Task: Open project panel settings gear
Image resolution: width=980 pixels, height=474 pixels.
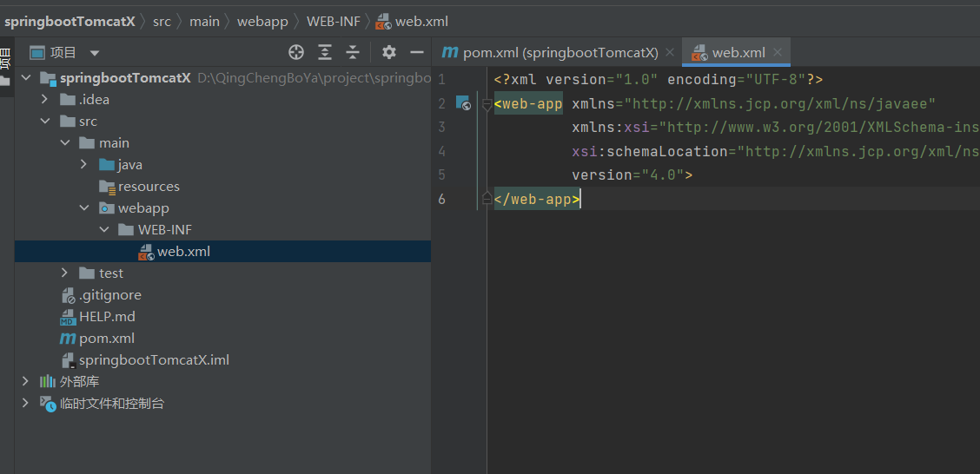Action: coord(389,52)
